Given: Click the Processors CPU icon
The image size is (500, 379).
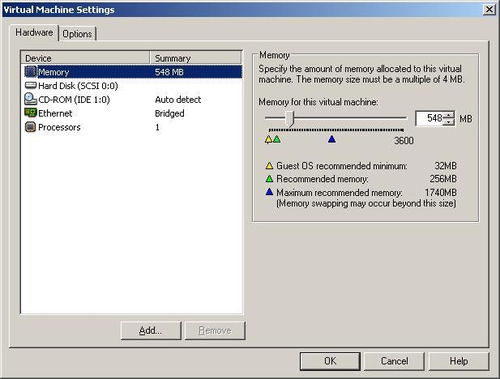Looking at the screenshot, I should (30, 127).
